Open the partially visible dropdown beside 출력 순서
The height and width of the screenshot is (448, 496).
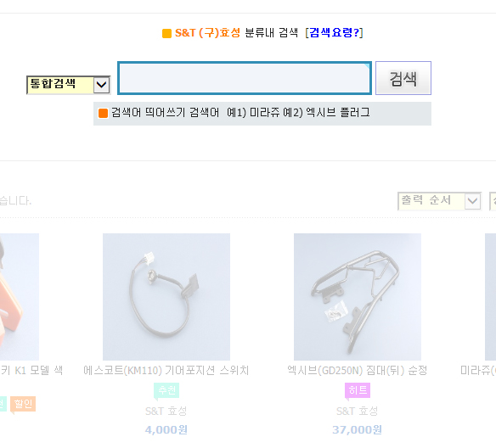click(493, 201)
